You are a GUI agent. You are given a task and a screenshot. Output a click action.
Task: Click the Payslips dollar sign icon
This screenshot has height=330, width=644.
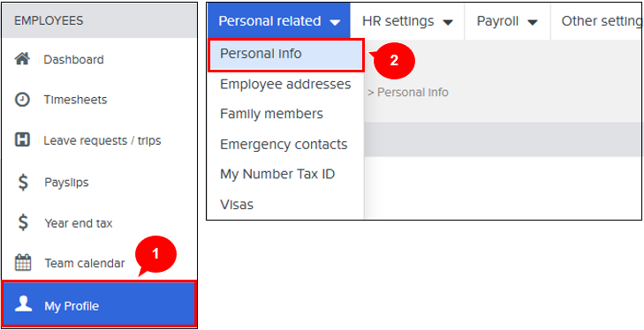(x=23, y=182)
